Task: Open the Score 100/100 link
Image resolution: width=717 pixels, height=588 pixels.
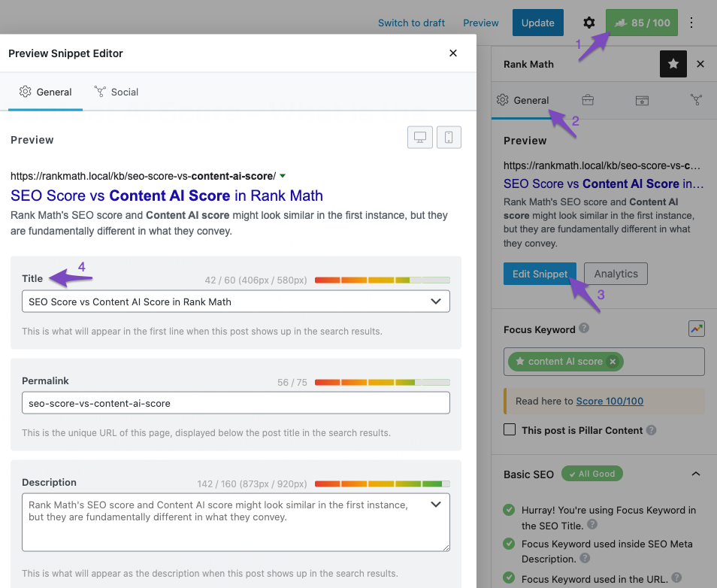Action: coord(609,401)
